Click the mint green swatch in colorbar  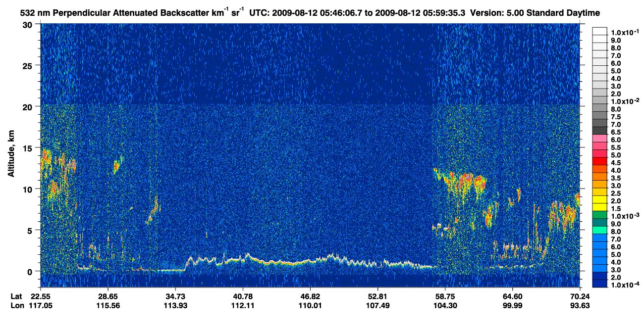pos(599,231)
